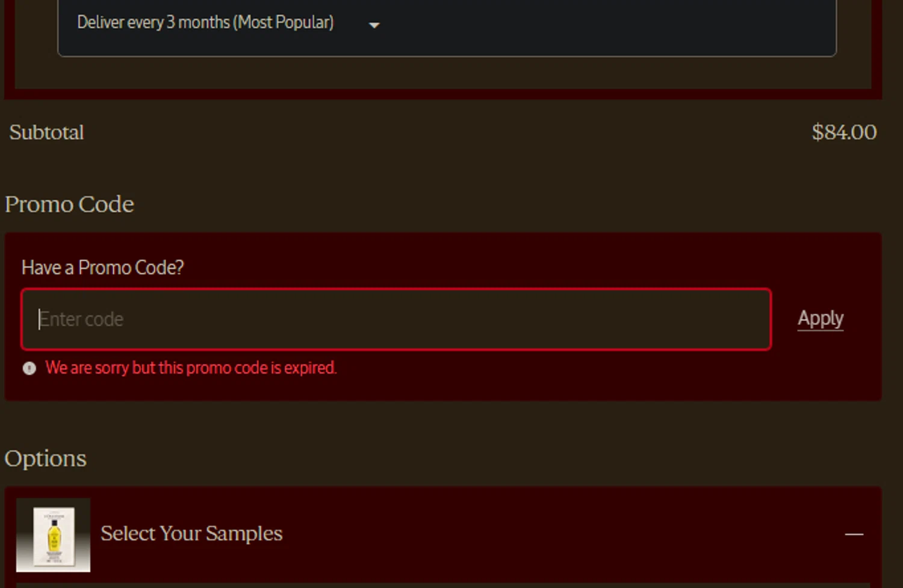Click the Select Your Samples title text
Screen dimensions: 903x588
191,533
